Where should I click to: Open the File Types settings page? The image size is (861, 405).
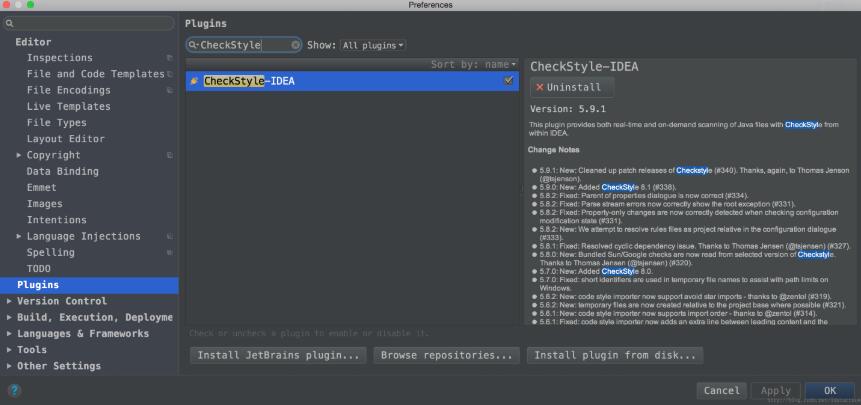[x=56, y=123]
